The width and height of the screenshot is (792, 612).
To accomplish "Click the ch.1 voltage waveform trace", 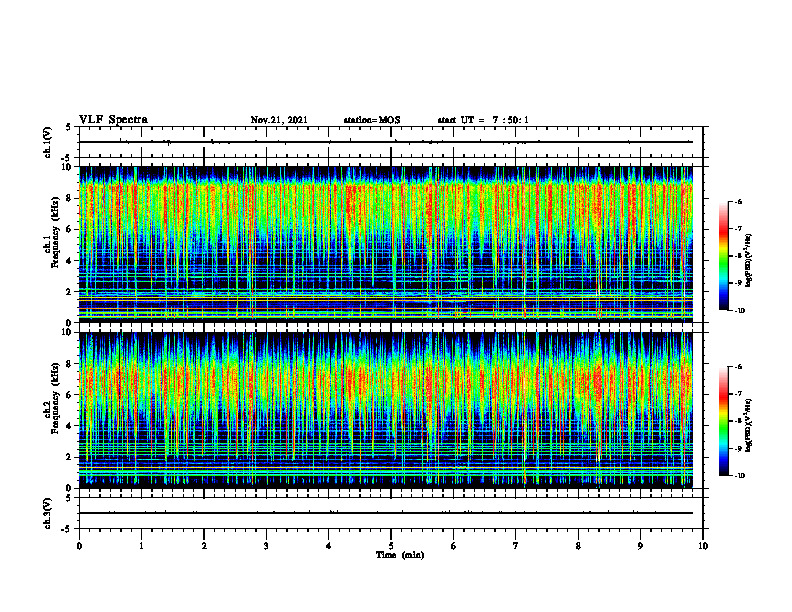I will [x=386, y=142].
